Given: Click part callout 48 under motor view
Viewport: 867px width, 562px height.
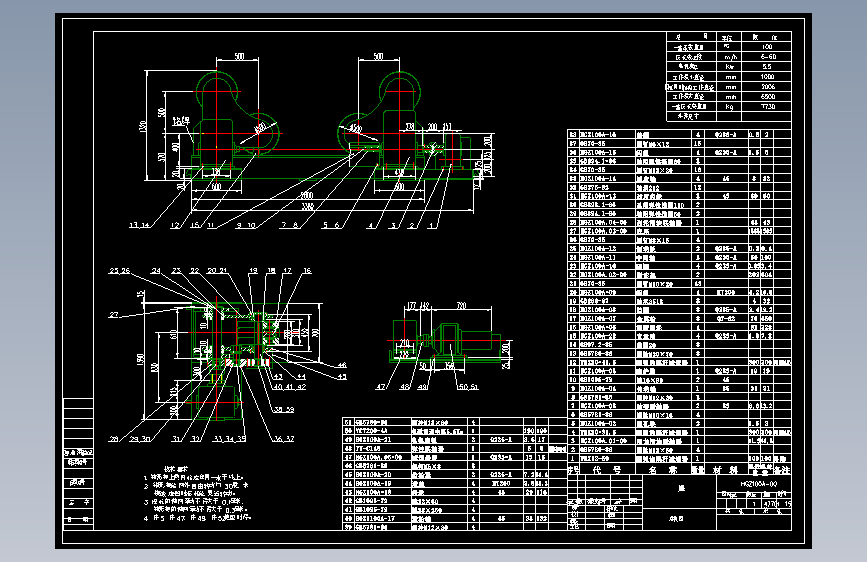Looking at the screenshot, I should [x=405, y=387].
